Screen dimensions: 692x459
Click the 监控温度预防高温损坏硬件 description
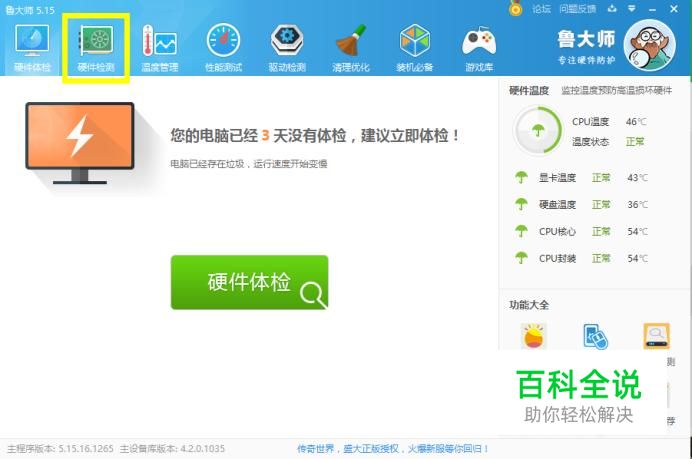click(x=617, y=90)
